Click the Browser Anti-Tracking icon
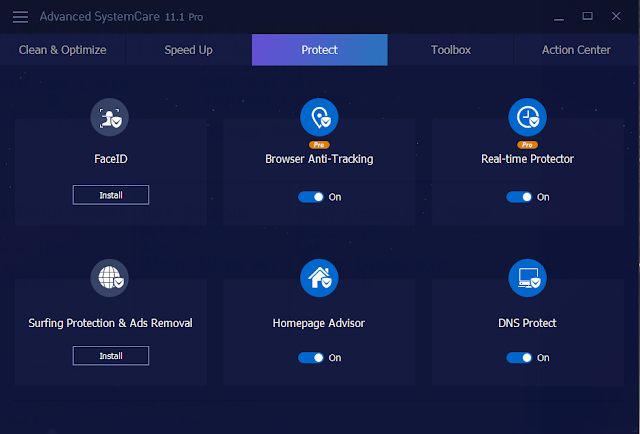This screenshot has width=640, height=434. [319, 117]
